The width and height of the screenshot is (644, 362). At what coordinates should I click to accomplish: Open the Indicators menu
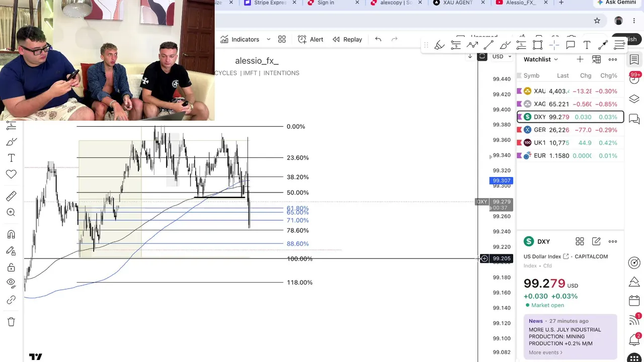[x=239, y=39]
